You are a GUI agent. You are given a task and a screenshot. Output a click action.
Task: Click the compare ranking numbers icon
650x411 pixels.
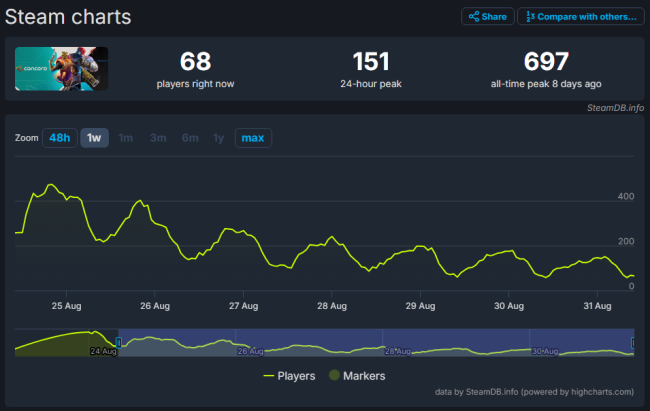[x=530, y=17]
